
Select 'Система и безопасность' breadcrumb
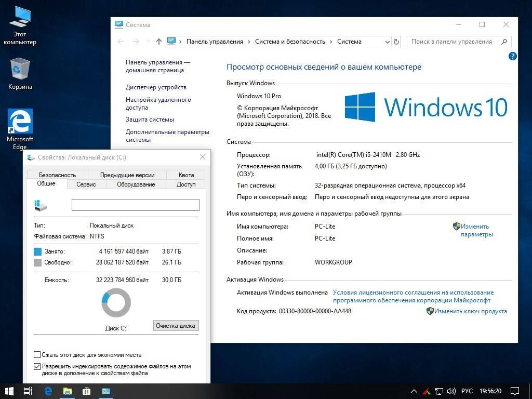(x=290, y=42)
